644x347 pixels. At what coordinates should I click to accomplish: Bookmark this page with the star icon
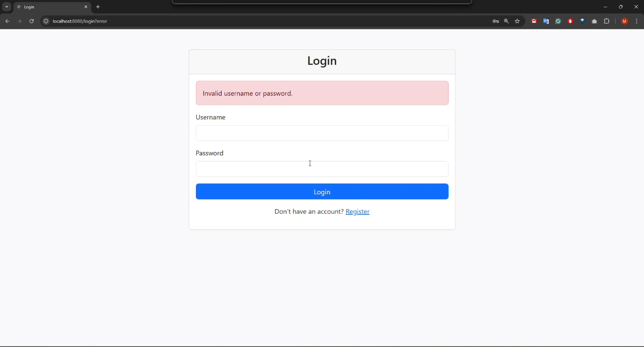coord(517,21)
